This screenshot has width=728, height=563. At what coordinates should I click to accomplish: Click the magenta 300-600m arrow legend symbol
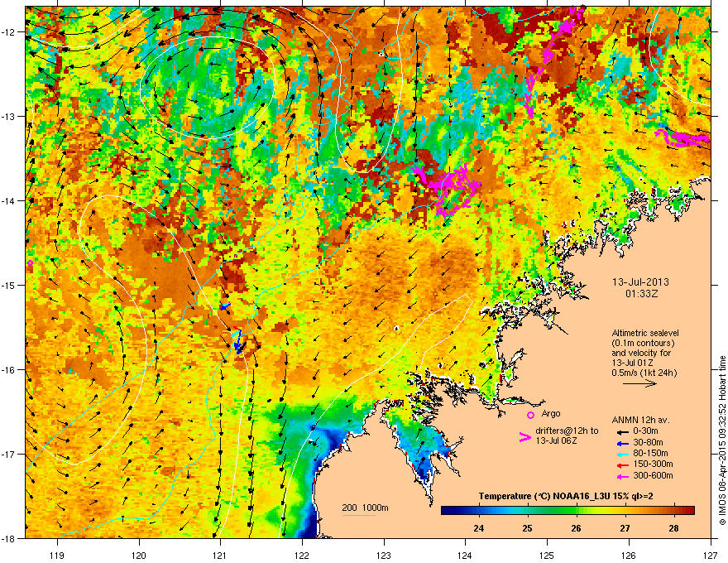click(621, 476)
